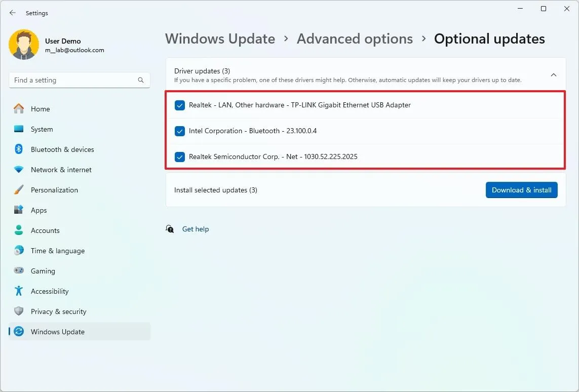
Task: Click the Accessibility figure icon
Action: 19,291
